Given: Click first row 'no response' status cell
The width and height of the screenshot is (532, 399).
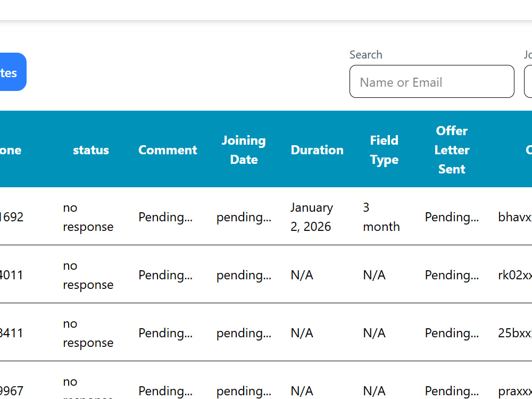Looking at the screenshot, I should (88, 217).
